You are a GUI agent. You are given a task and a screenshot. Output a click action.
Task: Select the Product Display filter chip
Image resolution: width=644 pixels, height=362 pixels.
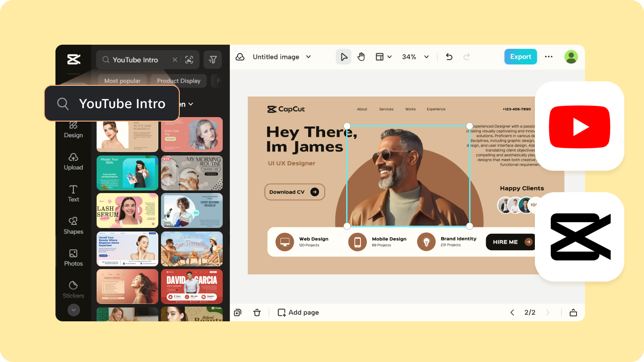pyautogui.click(x=178, y=81)
